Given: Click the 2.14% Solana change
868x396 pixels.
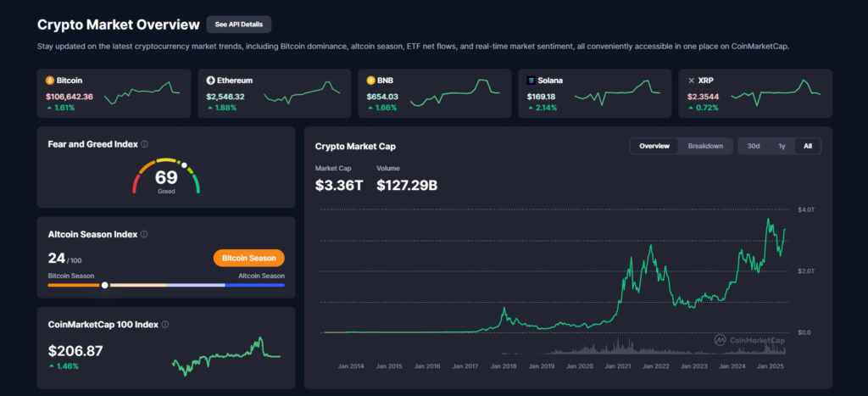Looking at the screenshot, I should [x=542, y=108].
